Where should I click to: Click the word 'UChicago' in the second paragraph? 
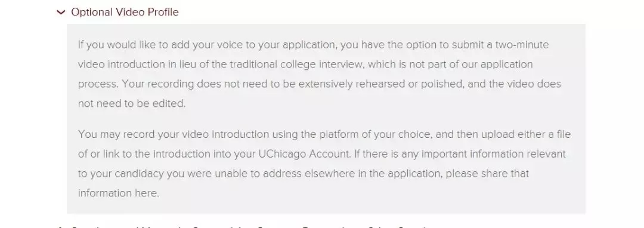tap(283, 154)
